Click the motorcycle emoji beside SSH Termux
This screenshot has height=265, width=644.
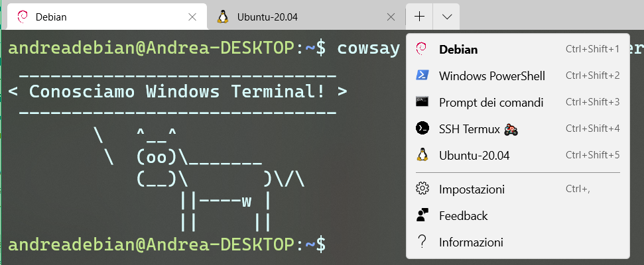pyautogui.click(x=511, y=130)
